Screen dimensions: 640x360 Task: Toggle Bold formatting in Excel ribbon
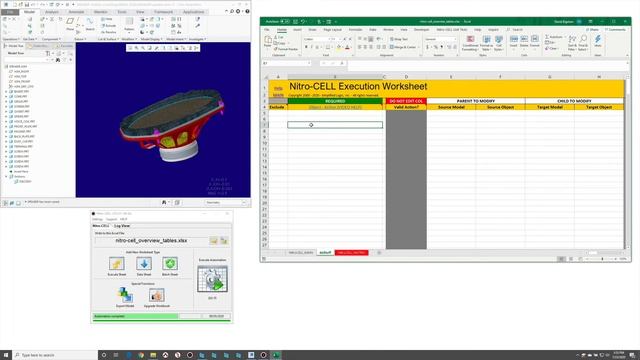pyautogui.click(x=307, y=47)
